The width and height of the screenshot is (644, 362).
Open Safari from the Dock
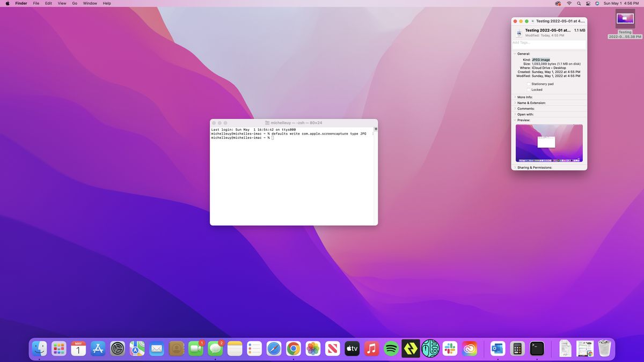pyautogui.click(x=273, y=348)
